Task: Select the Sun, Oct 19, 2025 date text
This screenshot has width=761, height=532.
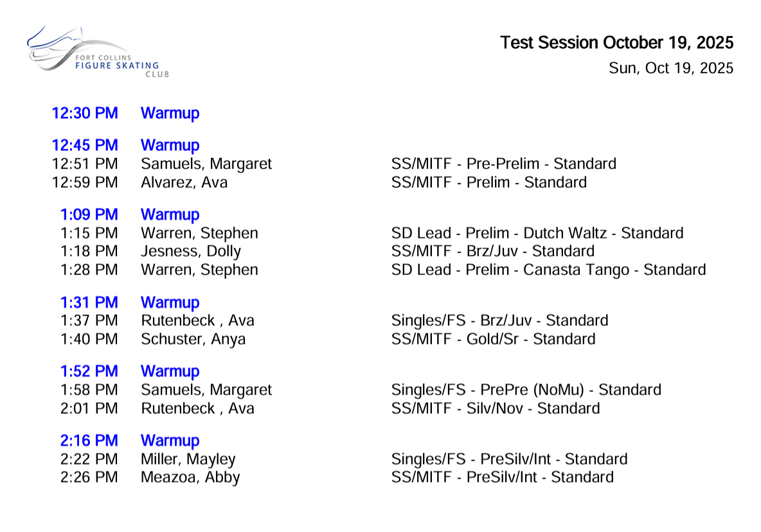Action: click(x=670, y=68)
